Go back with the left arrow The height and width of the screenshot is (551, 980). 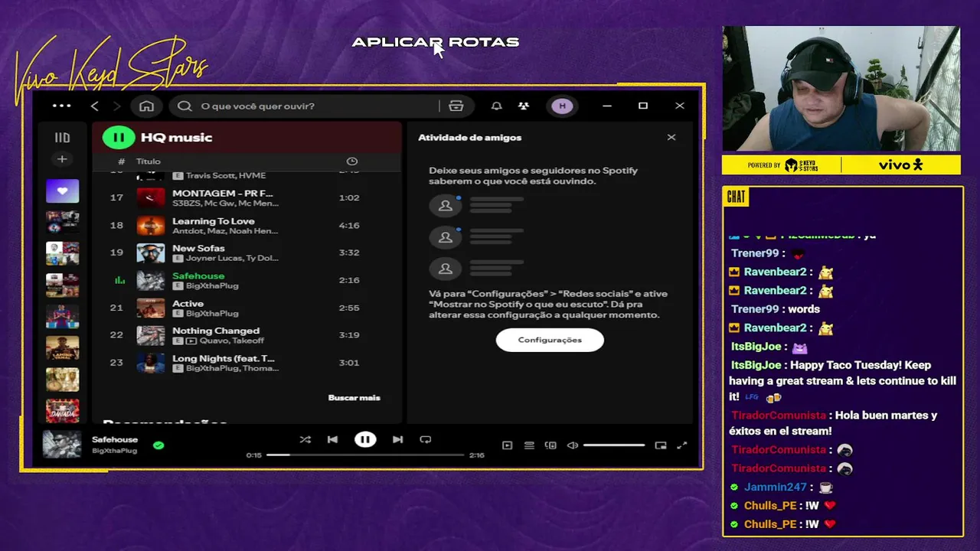(x=95, y=106)
